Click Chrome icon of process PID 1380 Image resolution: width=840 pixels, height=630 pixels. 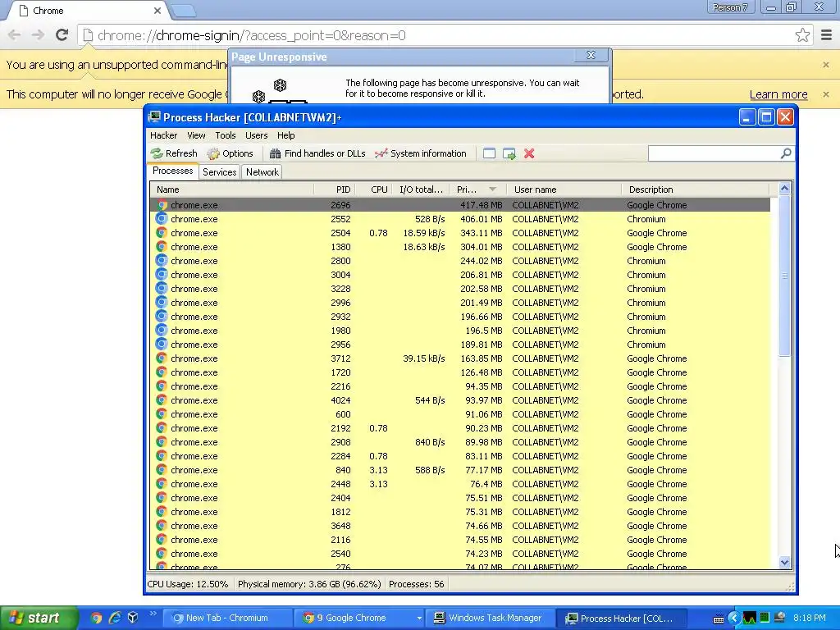[x=162, y=247]
